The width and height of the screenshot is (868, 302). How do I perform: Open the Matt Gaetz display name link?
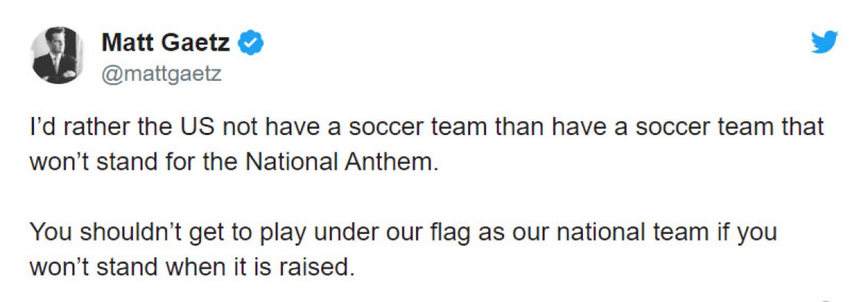[x=166, y=43]
